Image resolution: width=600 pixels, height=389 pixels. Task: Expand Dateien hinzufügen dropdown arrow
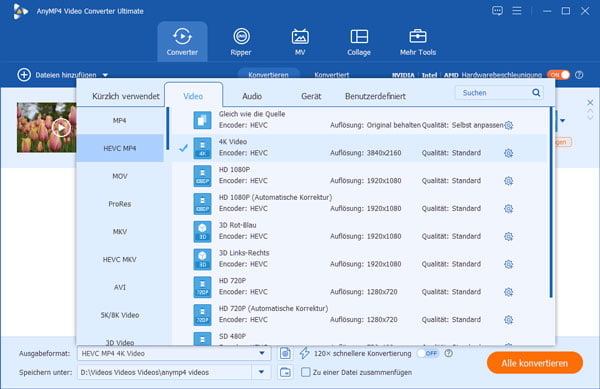[x=105, y=75]
